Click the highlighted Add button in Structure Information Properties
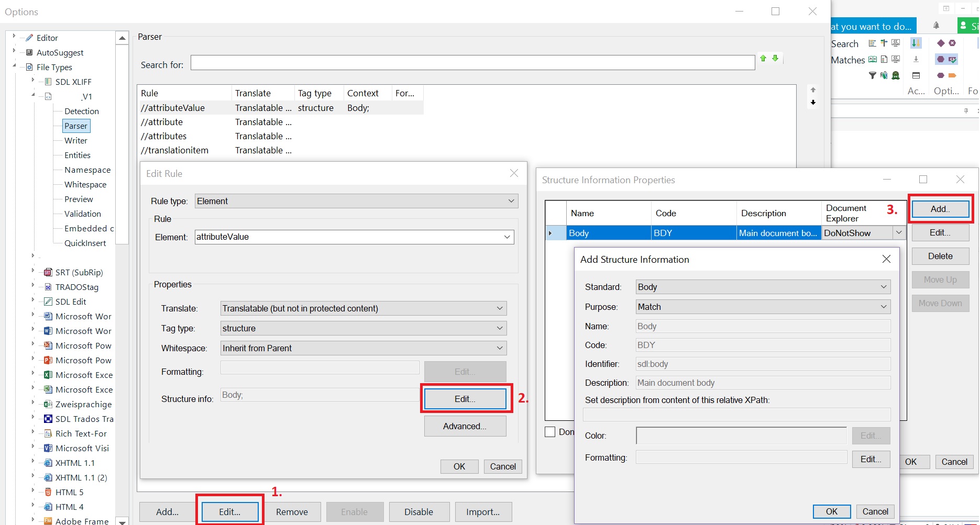Screen dimensions: 980x525 (940, 208)
